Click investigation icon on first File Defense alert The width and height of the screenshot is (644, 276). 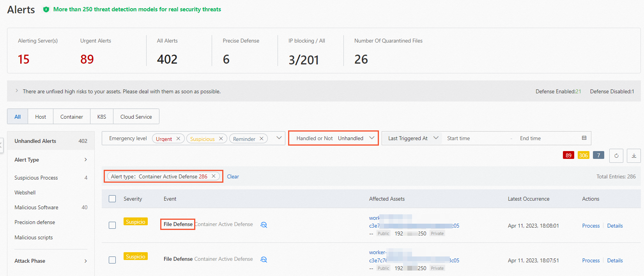(264, 225)
